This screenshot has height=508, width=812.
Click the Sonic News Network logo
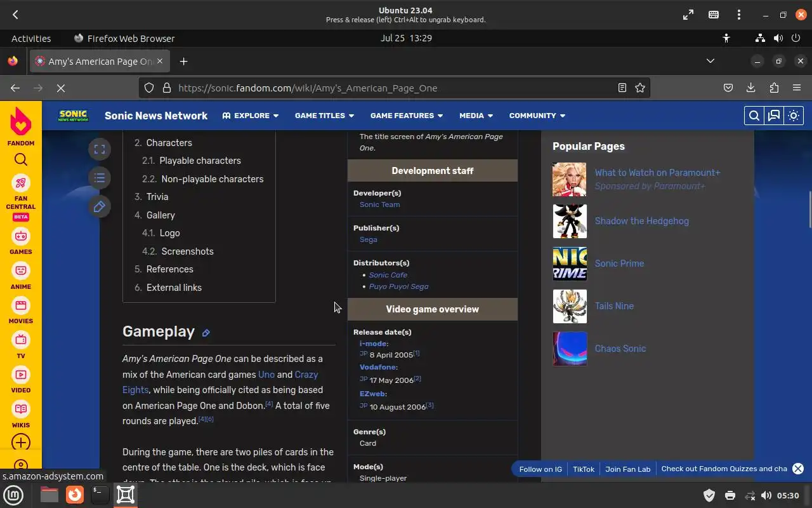pyautogui.click(x=73, y=116)
